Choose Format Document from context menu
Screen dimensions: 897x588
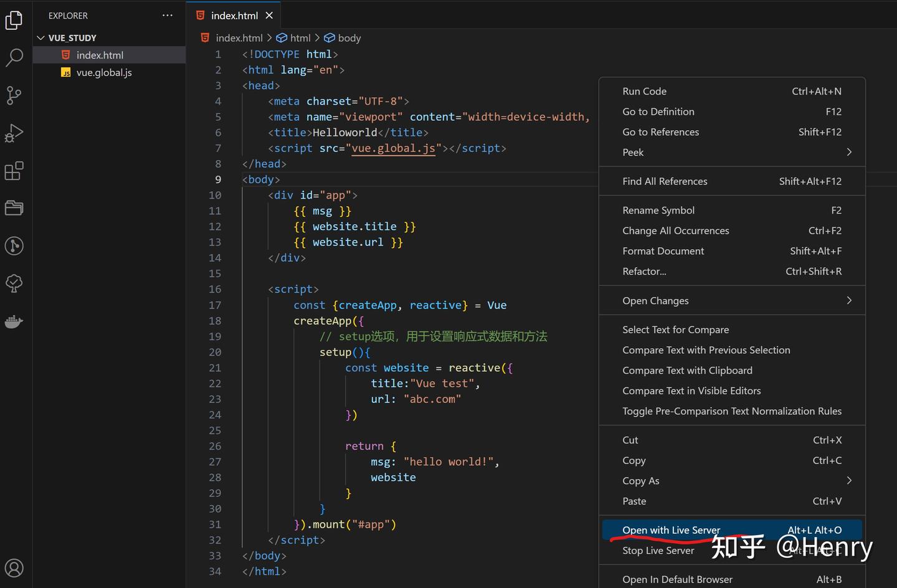663,251
